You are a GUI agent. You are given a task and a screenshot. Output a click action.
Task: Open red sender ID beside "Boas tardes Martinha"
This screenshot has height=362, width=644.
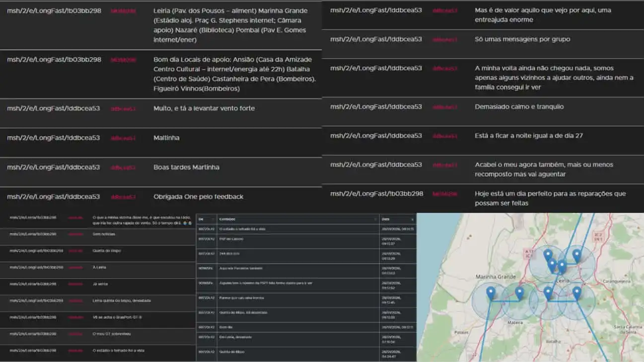[123, 168]
